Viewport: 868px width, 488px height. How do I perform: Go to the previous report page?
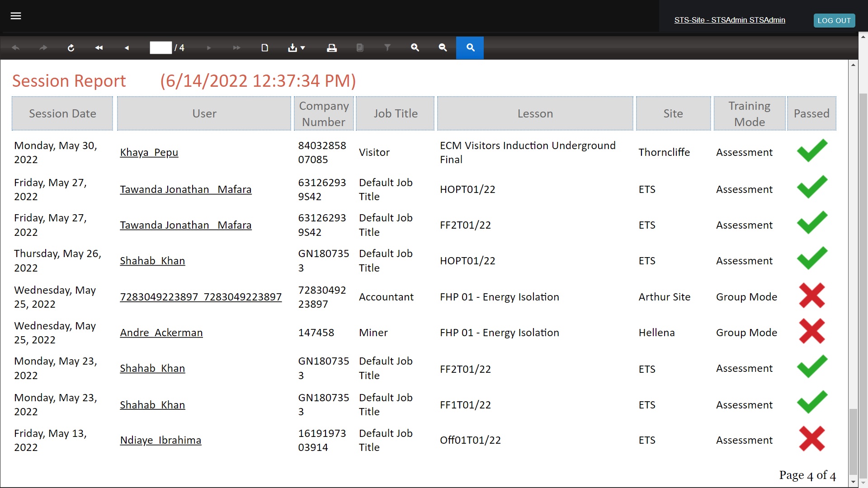point(127,48)
